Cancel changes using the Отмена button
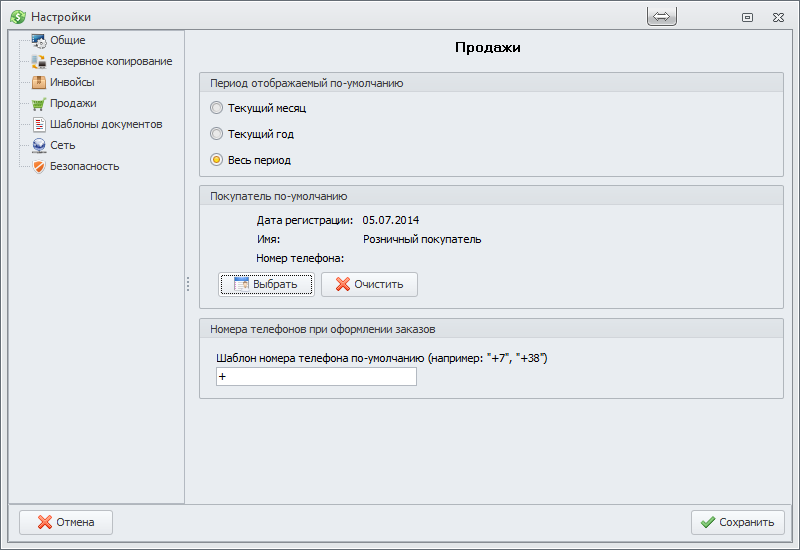800x550 pixels. (66, 522)
